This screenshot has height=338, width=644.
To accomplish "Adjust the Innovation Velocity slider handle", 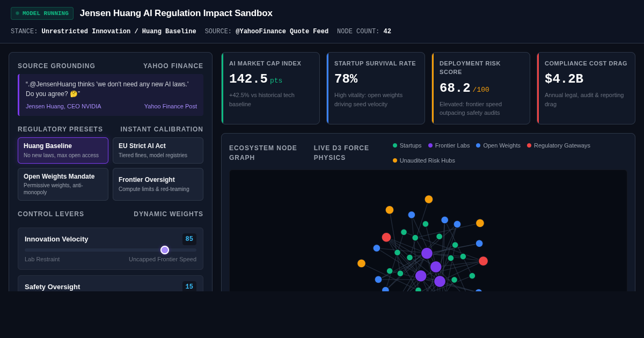I will [165, 250].
